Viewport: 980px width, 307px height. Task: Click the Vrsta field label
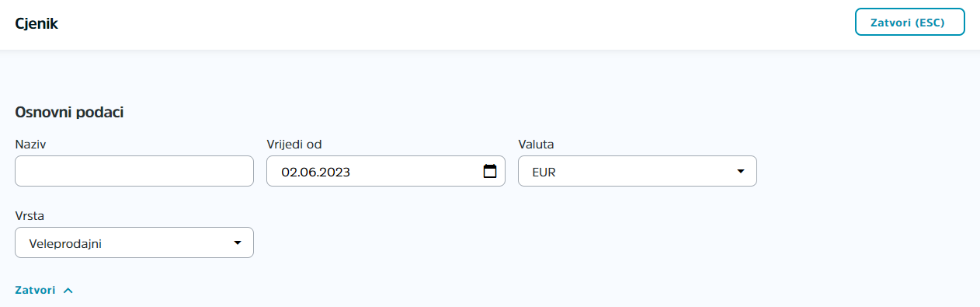pos(30,215)
